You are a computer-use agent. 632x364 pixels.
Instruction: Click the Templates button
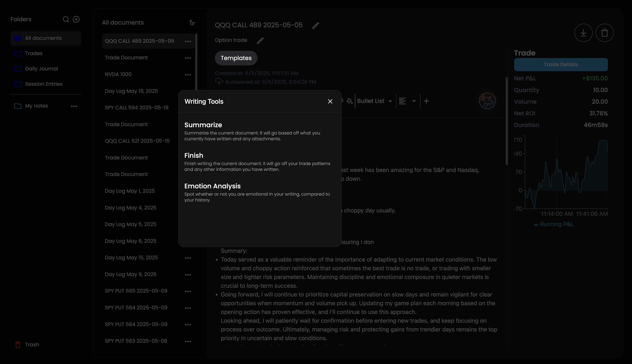click(x=236, y=58)
